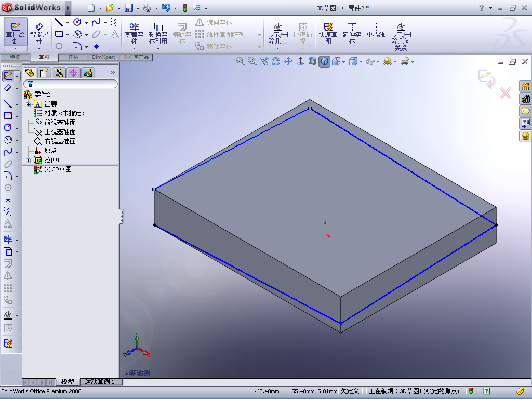Select the 上视基准面 plane

point(55,131)
